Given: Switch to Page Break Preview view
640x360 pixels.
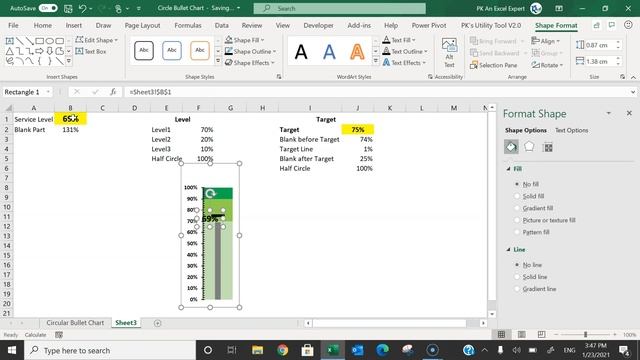Looking at the screenshot, I should pyautogui.click(x=541, y=334).
